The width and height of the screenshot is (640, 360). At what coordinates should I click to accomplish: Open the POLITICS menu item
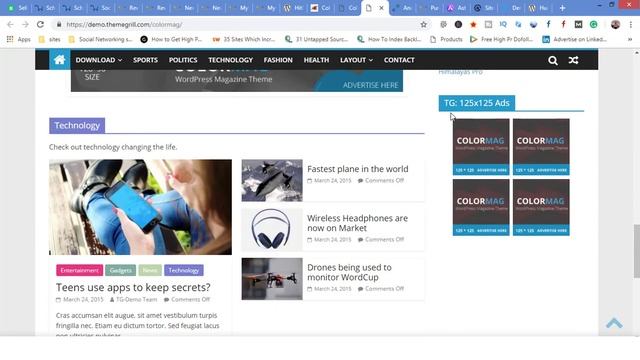[183, 60]
